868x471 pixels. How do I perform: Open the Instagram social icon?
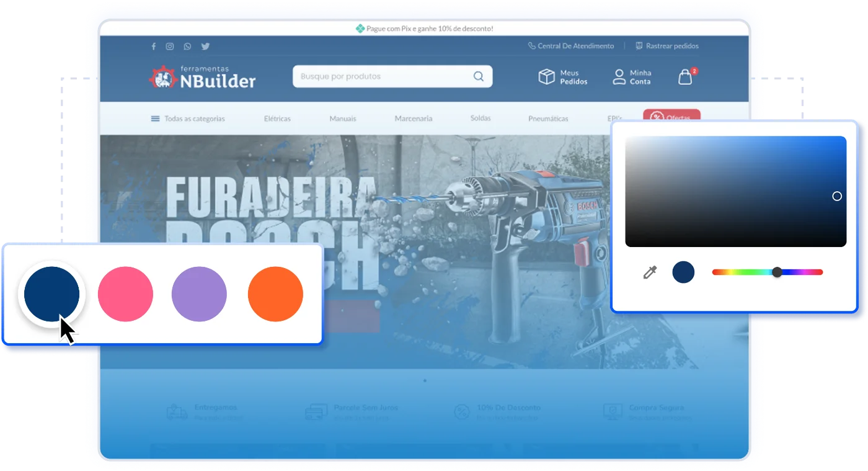pos(170,47)
